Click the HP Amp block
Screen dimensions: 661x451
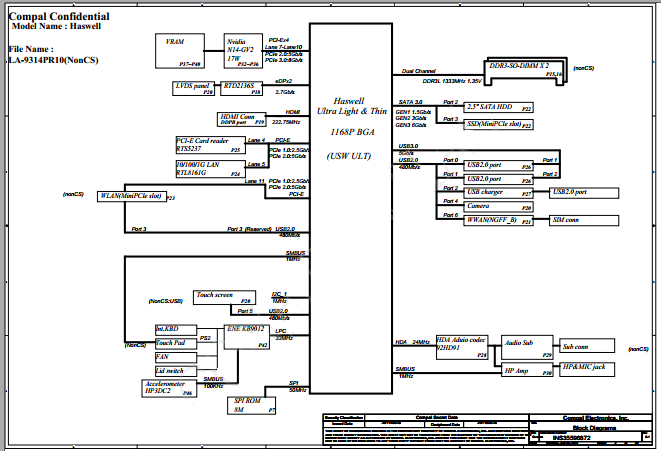(527, 370)
